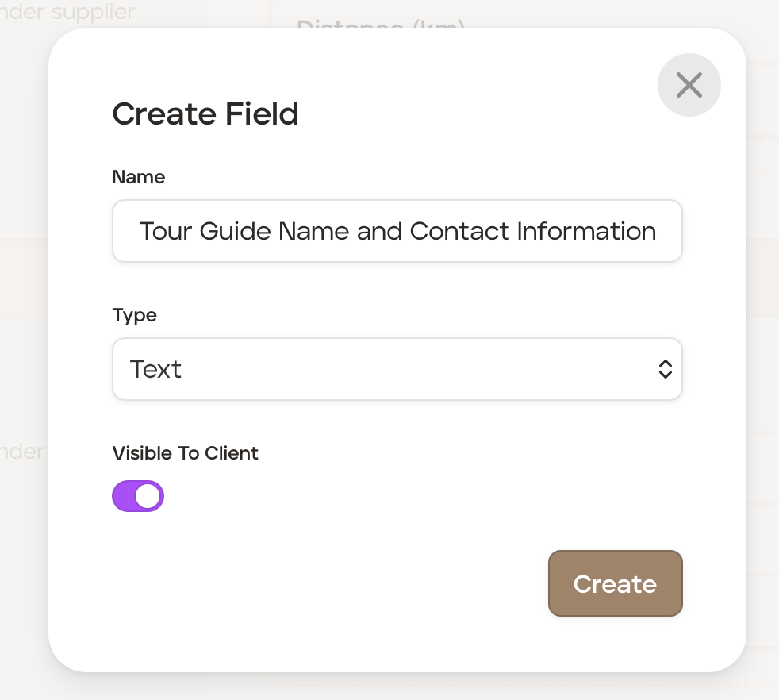Dismiss the modal using the round X button

click(689, 85)
